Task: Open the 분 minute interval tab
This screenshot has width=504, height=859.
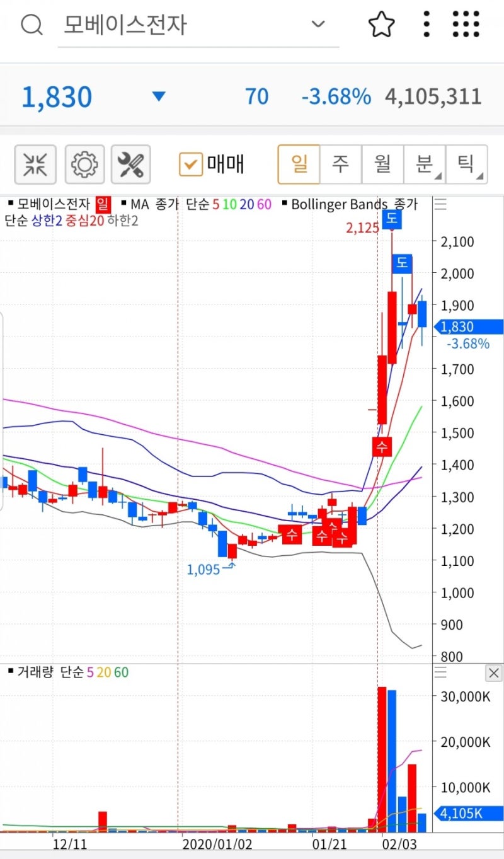Action: pyautogui.click(x=425, y=164)
